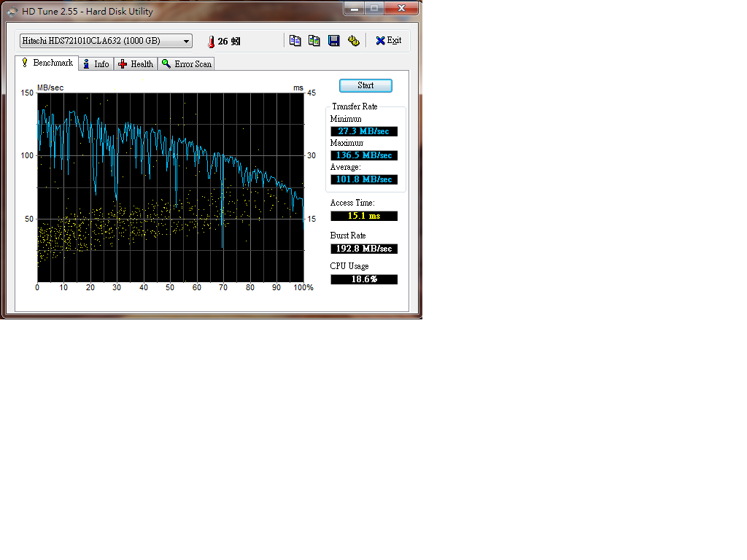The image size is (747, 560).
Task: Open the Hitachi drive selection dropdown
Action: [x=106, y=41]
